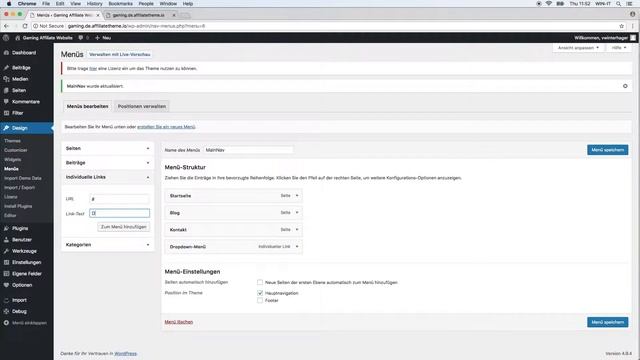Click the Werkzeuge wrench icon

6,251
